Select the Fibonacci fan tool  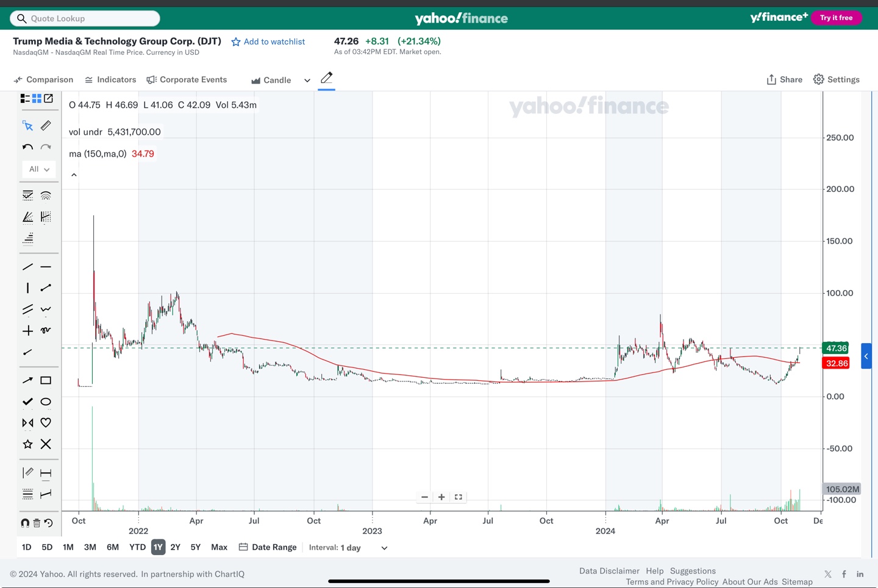[x=27, y=217]
